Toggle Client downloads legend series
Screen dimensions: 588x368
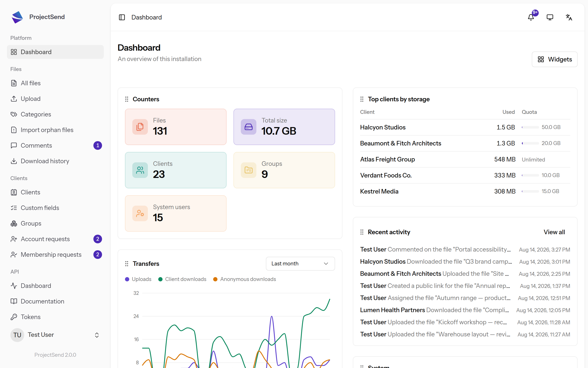click(x=182, y=279)
